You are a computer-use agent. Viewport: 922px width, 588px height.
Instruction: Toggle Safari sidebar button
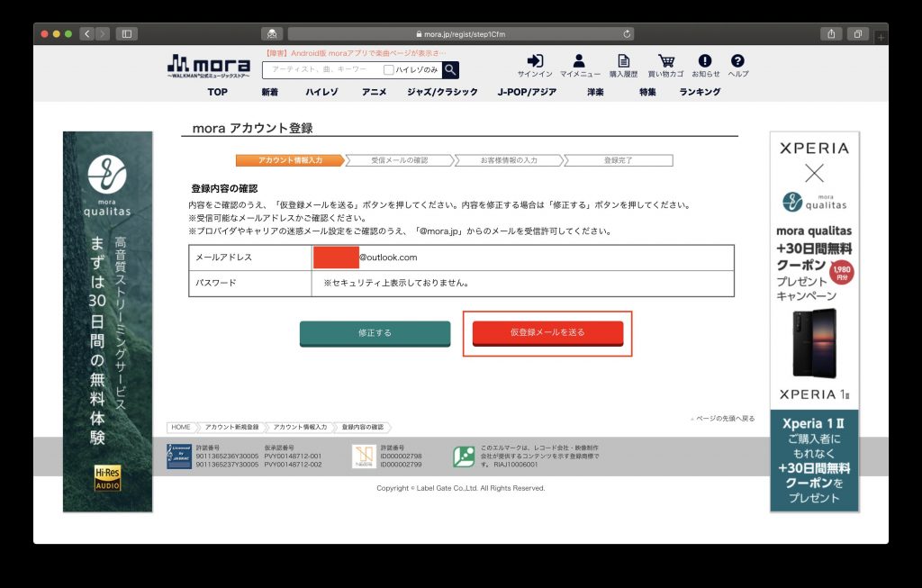(126, 34)
